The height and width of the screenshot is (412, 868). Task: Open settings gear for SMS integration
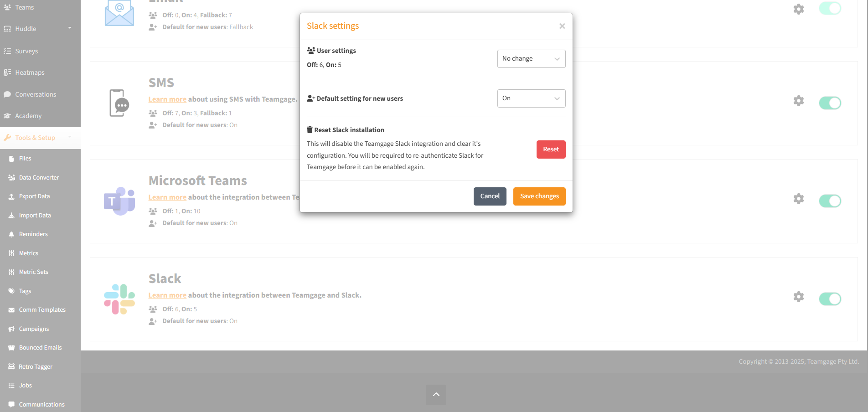798,101
